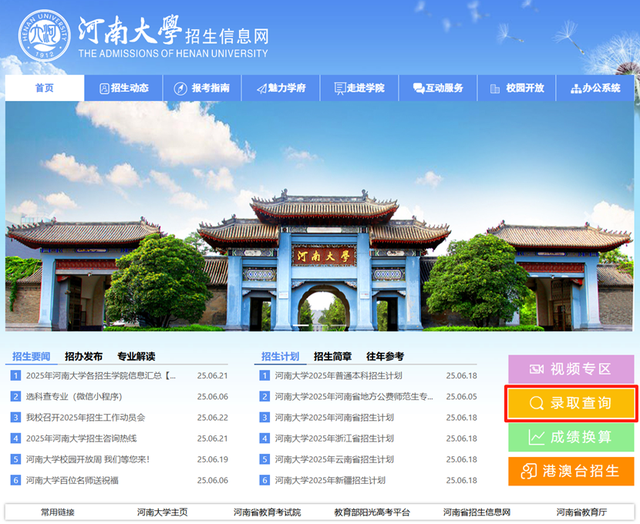Click the 港澳台招生 orange icon
This screenshot has height=524, width=640.
click(x=528, y=471)
